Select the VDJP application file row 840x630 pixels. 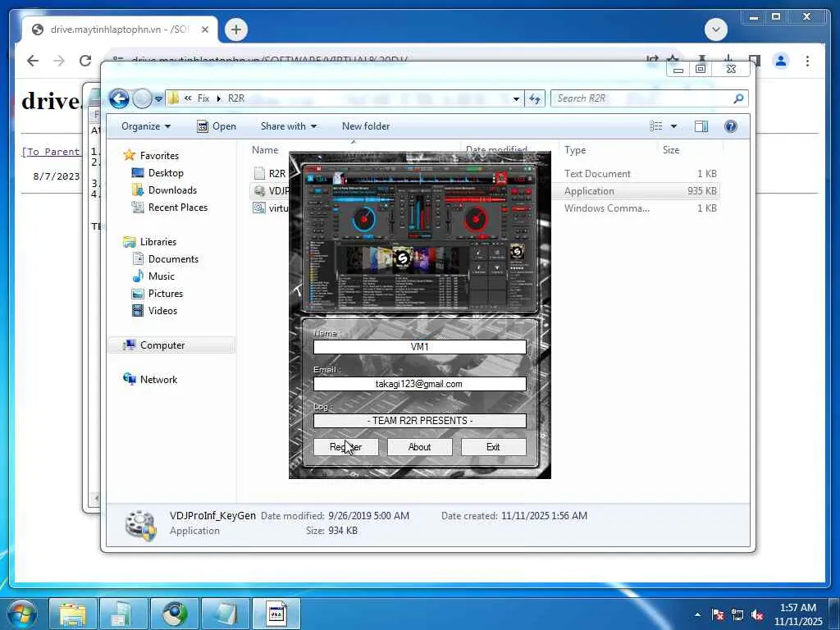(x=270, y=190)
